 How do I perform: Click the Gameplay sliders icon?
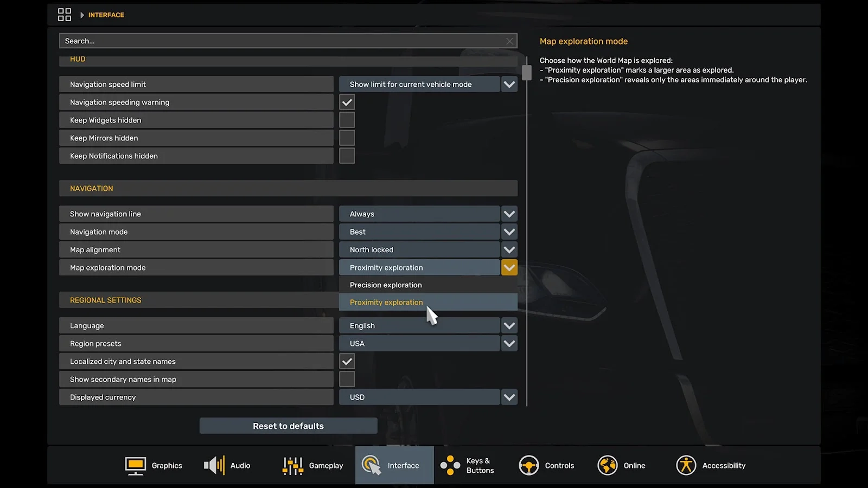[x=293, y=465]
